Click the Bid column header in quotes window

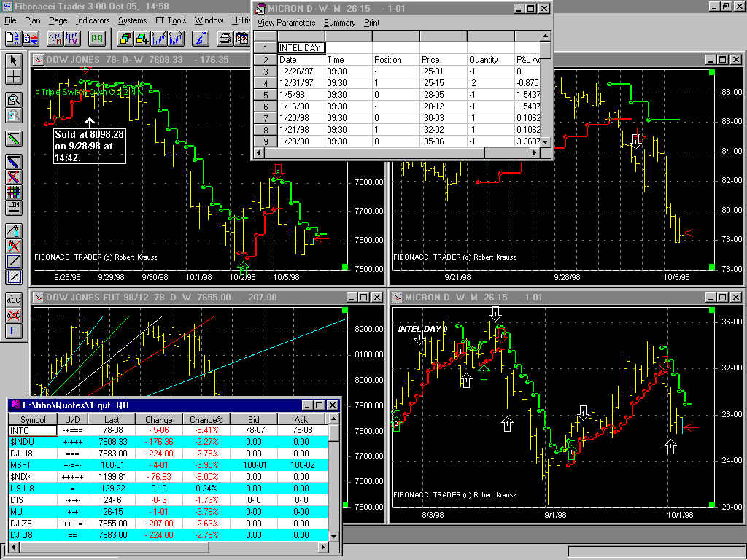tap(253, 419)
